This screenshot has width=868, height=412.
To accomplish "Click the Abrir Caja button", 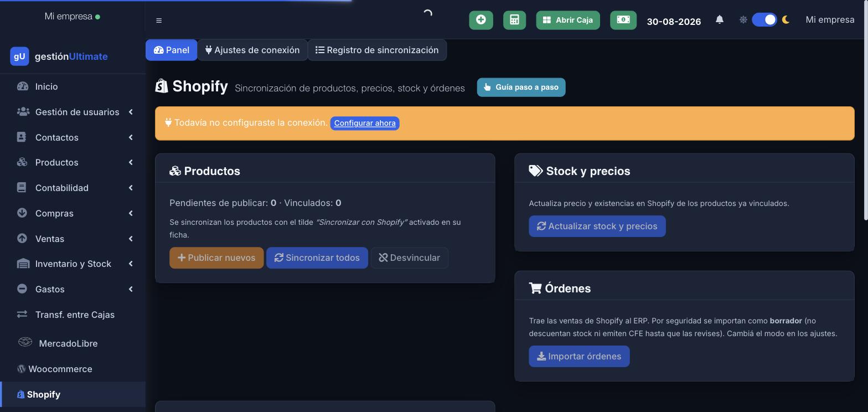I will (568, 20).
